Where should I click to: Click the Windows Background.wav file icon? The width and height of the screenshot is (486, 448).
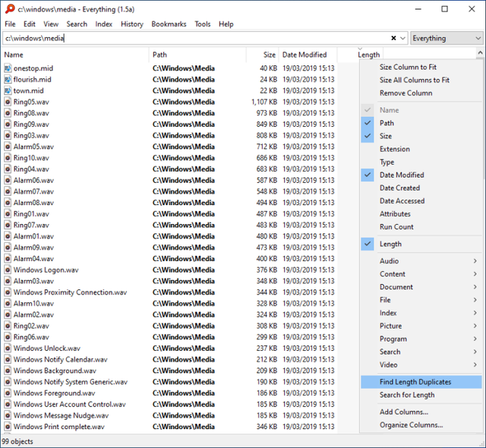point(8,371)
